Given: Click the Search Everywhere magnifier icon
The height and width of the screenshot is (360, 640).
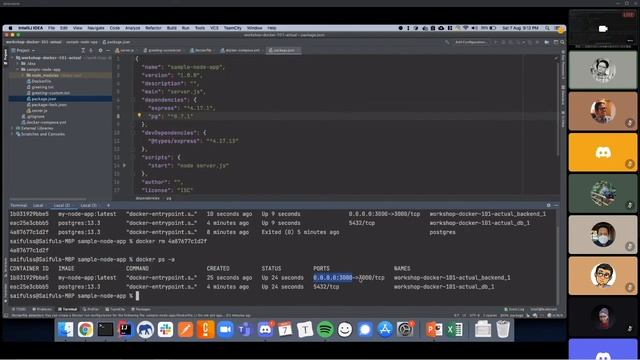Looking at the screenshot, I should tap(562, 42).
